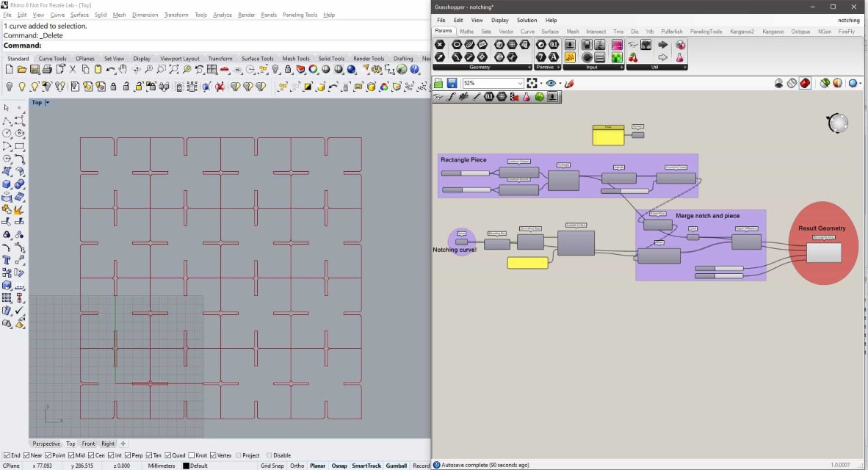The height and width of the screenshot is (470, 868).
Task: Toggle the Cen osnap checkbox
Action: click(91, 455)
